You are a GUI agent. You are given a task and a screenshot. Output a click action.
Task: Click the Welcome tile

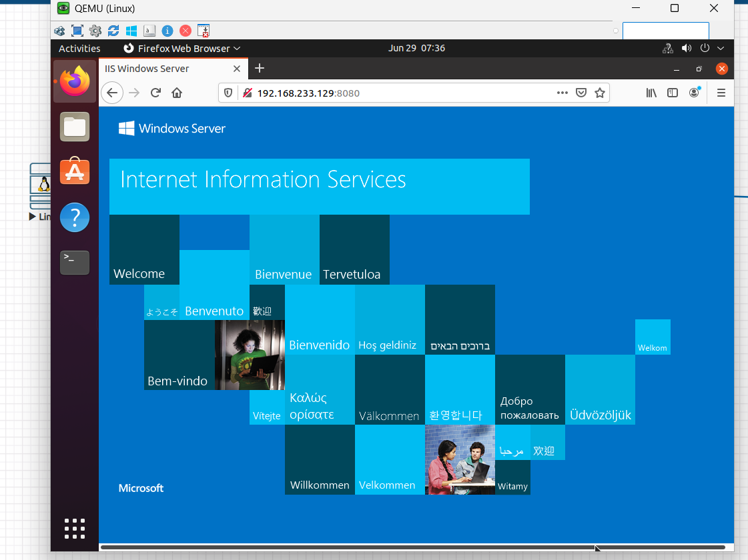pyautogui.click(x=145, y=250)
